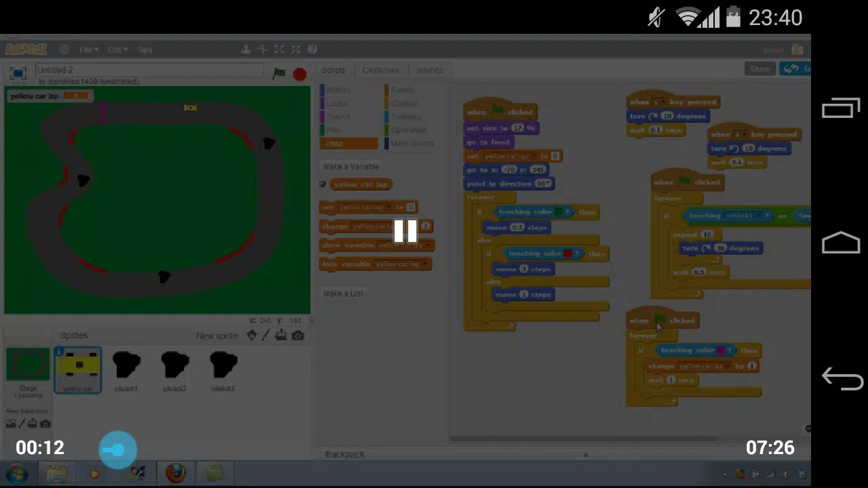Click the Make a Variable button
The height and width of the screenshot is (488, 868).
351,167
